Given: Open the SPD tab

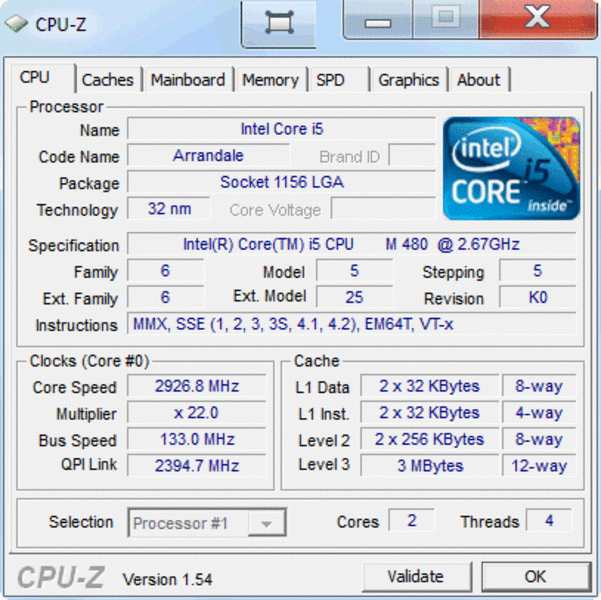Looking at the screenshot, I should tap(339, 80).
